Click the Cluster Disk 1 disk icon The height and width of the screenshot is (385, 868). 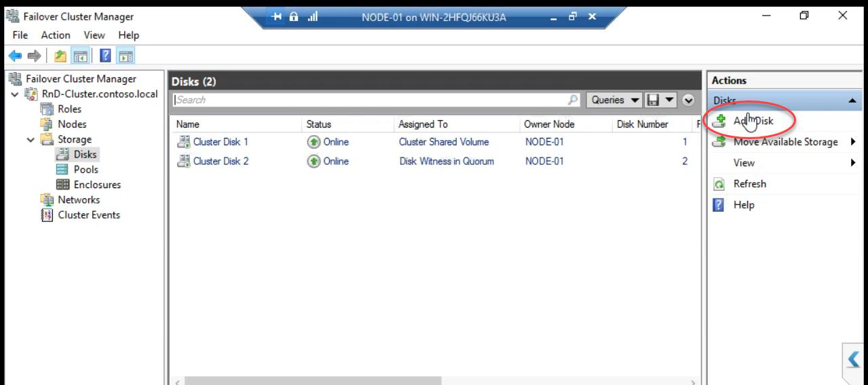pyautogui.click(x=183, y=142)
